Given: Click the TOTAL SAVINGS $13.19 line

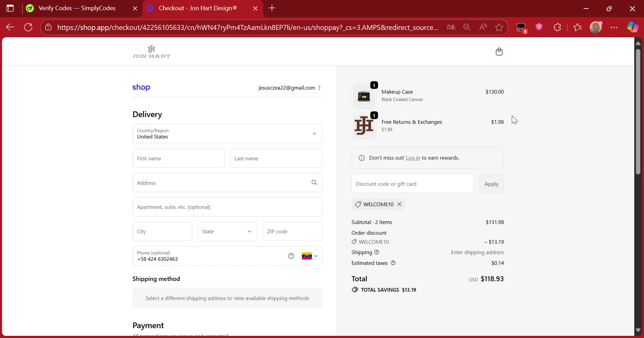Looking at the screenshot, I should 384,290.
